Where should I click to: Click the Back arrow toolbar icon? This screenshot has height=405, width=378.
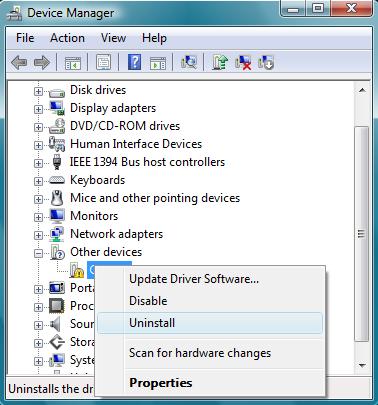pyautogui.click(x=19, y=62)
